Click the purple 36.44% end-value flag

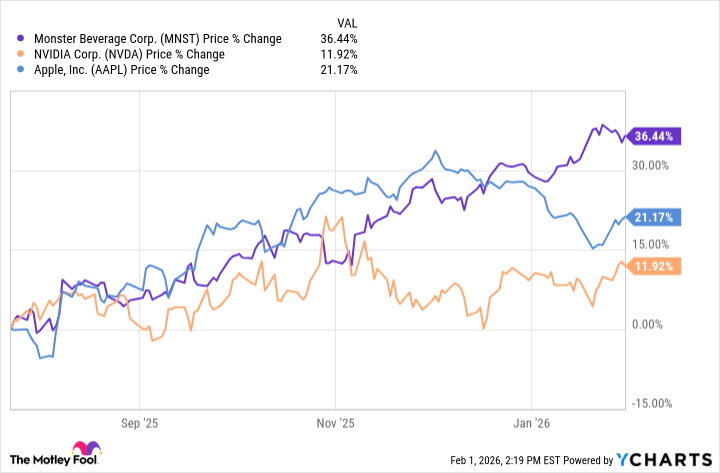click(x=654, y=136)
